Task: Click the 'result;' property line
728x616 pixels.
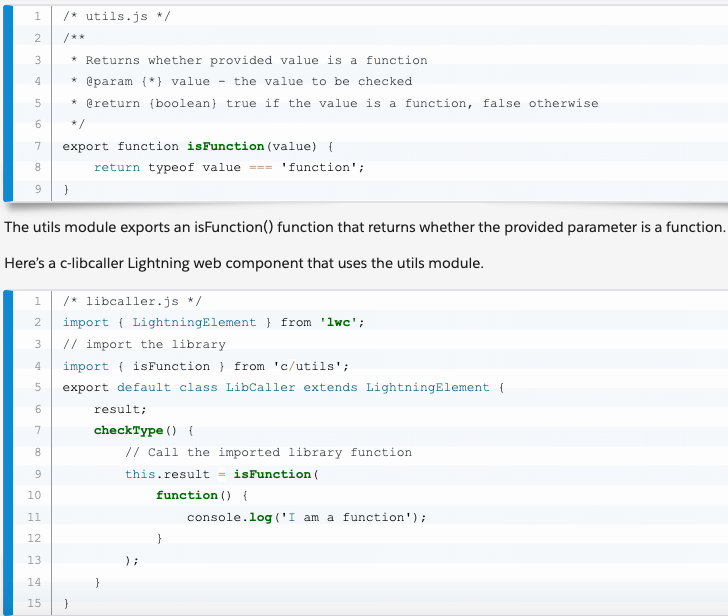Action: coord(120,409)
